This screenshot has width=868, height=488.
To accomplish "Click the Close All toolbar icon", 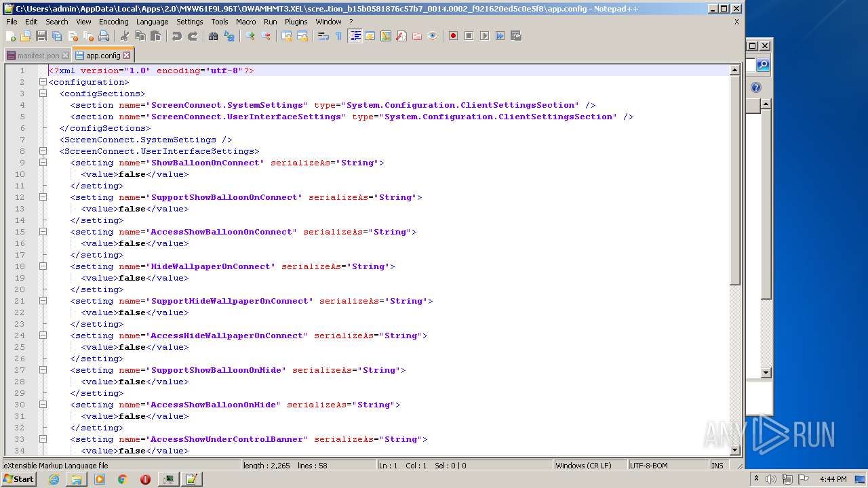I will tap(88, 36).
